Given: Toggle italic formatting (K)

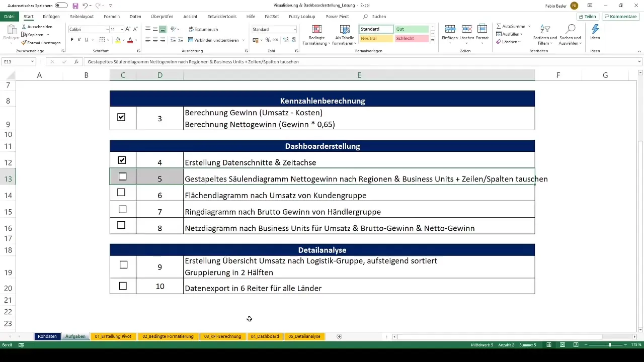Looking at the screenshot, I should (79, 40).
